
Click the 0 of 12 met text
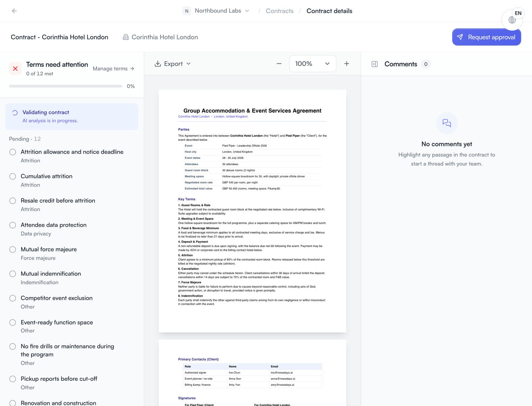pos(40,74)
